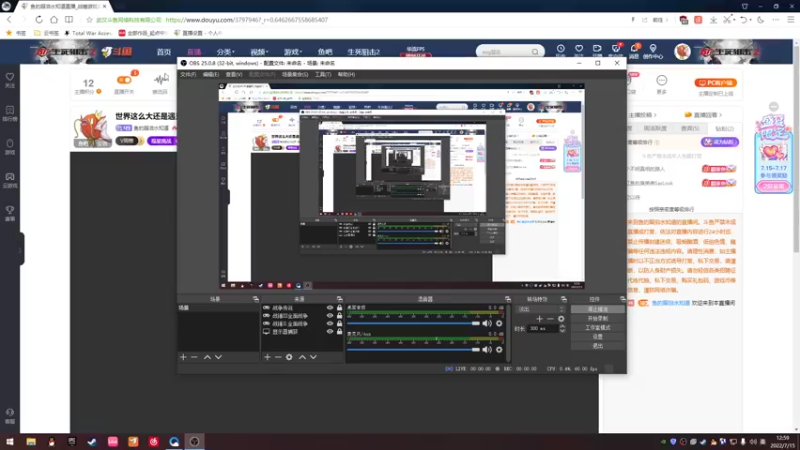800x450 pixels.
Task: Expand the 分类 nav dropdown on Douyu
Action: coord(225,52)
